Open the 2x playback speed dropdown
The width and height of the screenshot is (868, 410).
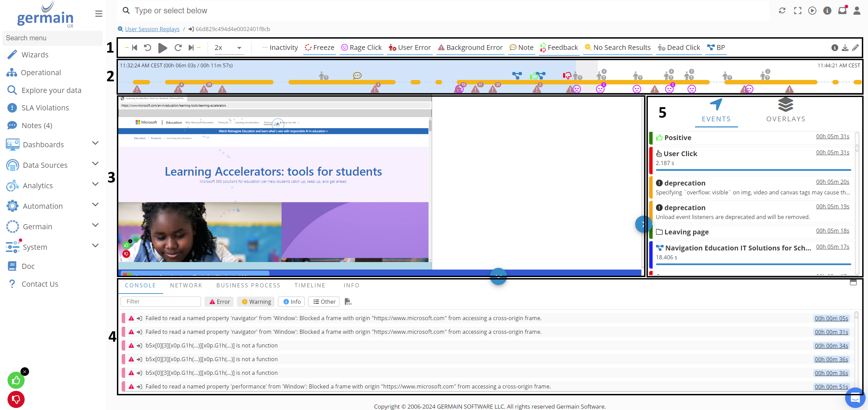click(x=228, y=47)
